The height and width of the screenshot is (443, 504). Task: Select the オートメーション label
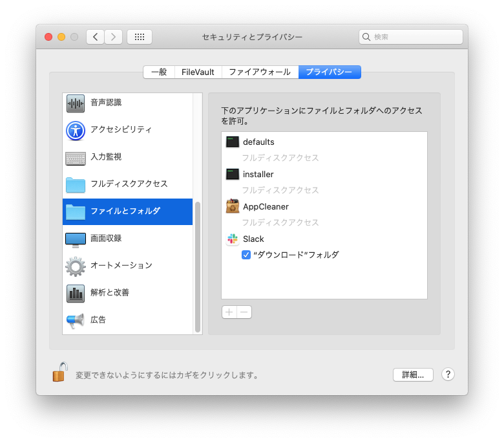121,265
